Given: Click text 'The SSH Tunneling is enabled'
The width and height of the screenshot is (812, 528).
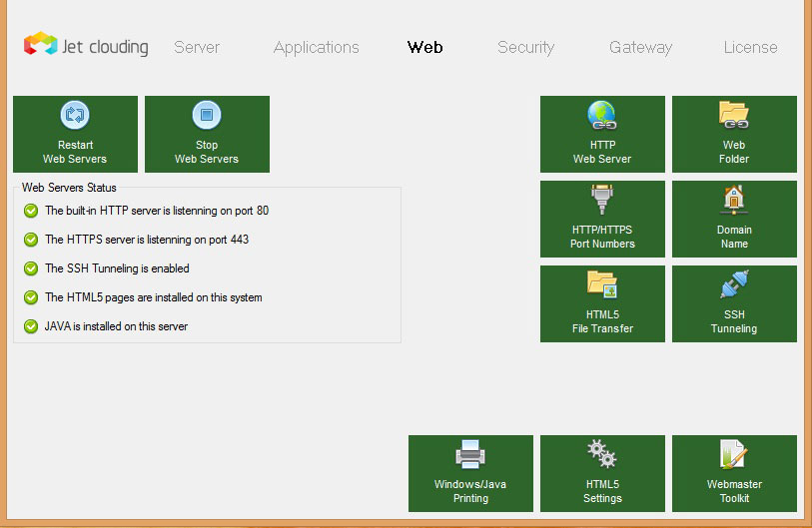Looking at the screenshot, I should 117,268.
